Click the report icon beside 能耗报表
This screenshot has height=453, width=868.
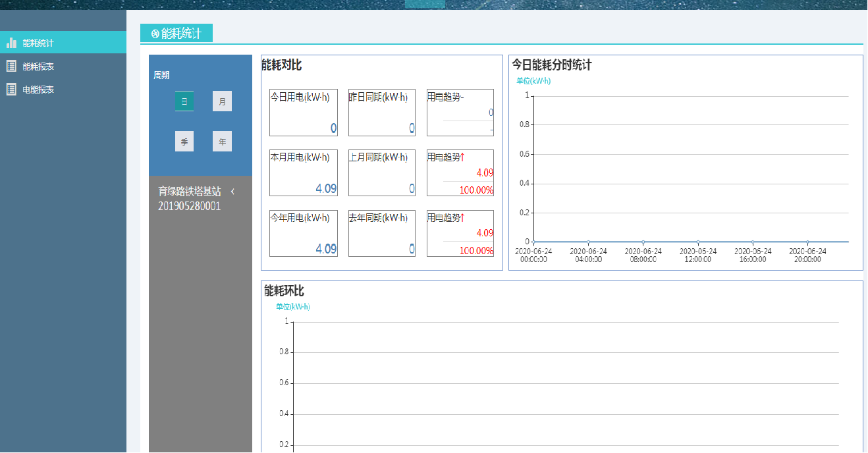11,66
